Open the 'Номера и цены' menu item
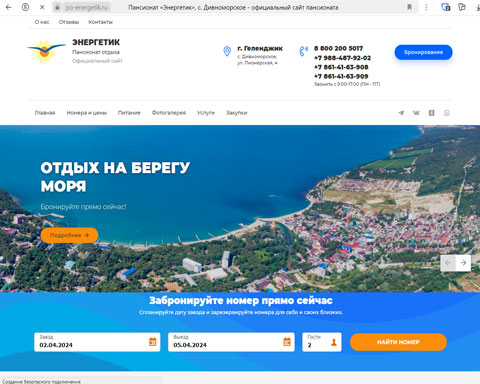480x384 pixels. coord(87,113)
